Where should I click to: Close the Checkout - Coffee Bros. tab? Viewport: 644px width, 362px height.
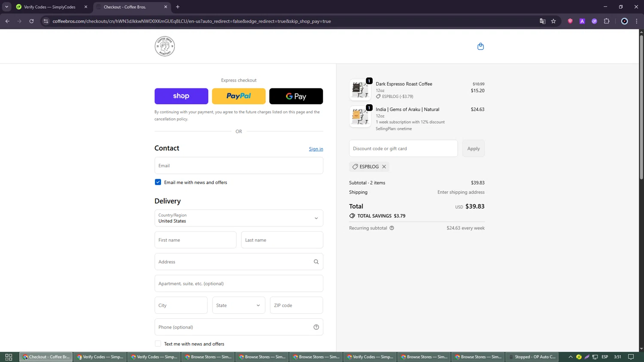tap(166, 7)
